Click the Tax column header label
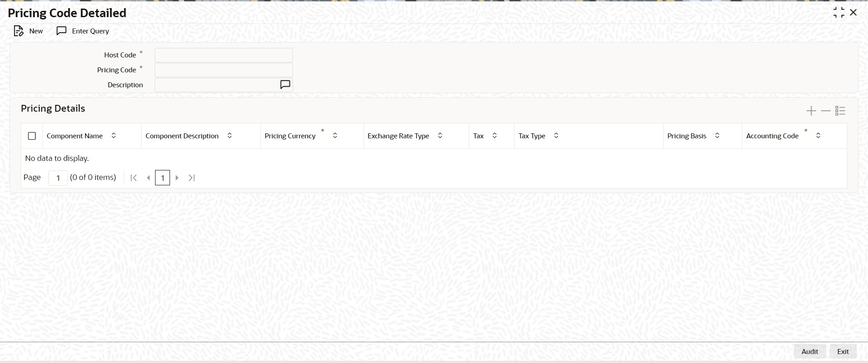The image size is (868, 363). (x=478, y=136)
